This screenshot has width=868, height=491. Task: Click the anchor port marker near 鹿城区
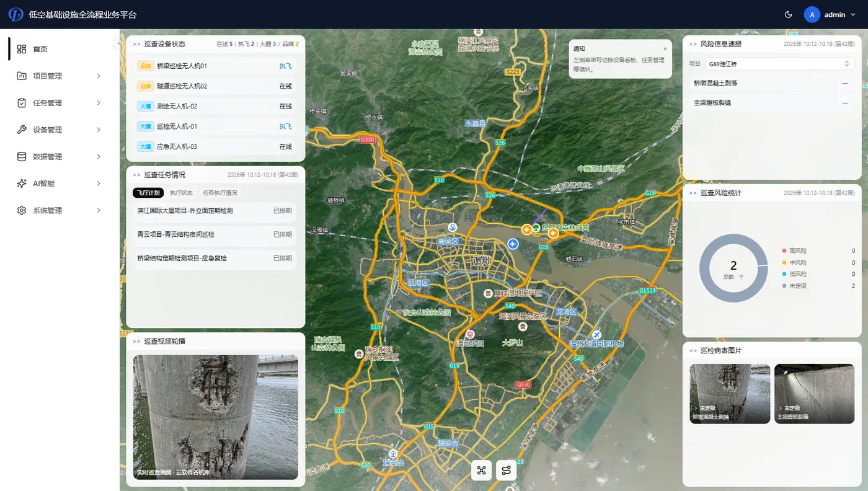[453, 228]
